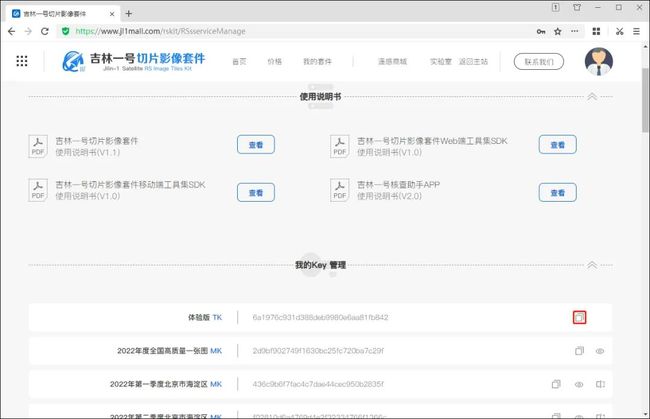
Task: Click PDF icon of 吉林一号切片影像套件 使用说明书(V1.1)
Action: coord(38,146)
